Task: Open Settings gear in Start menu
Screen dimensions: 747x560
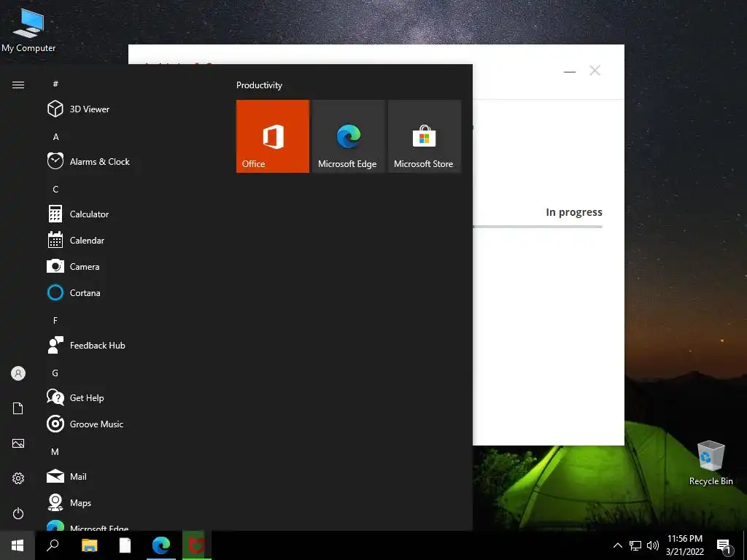Action: [x=18, y=478]
